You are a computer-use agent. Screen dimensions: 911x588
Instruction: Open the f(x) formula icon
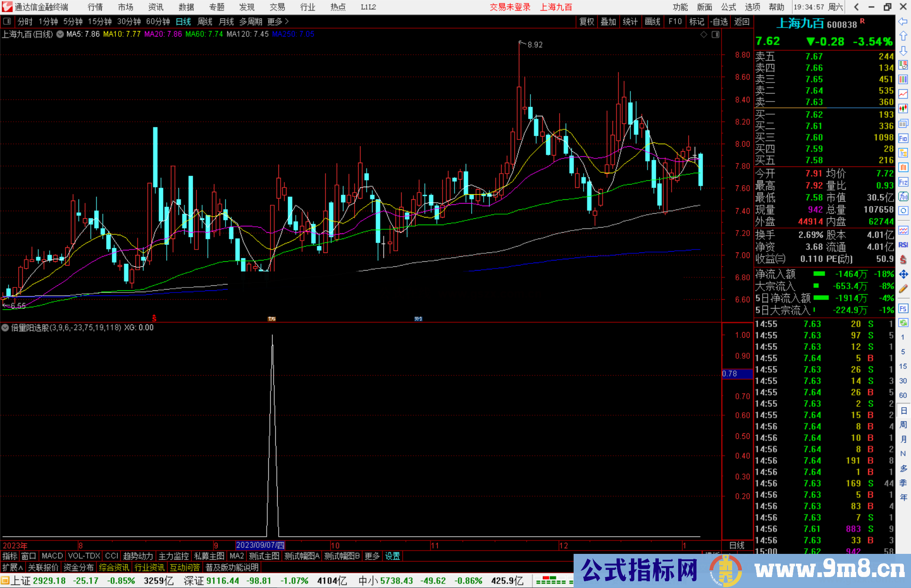(903, 197)
